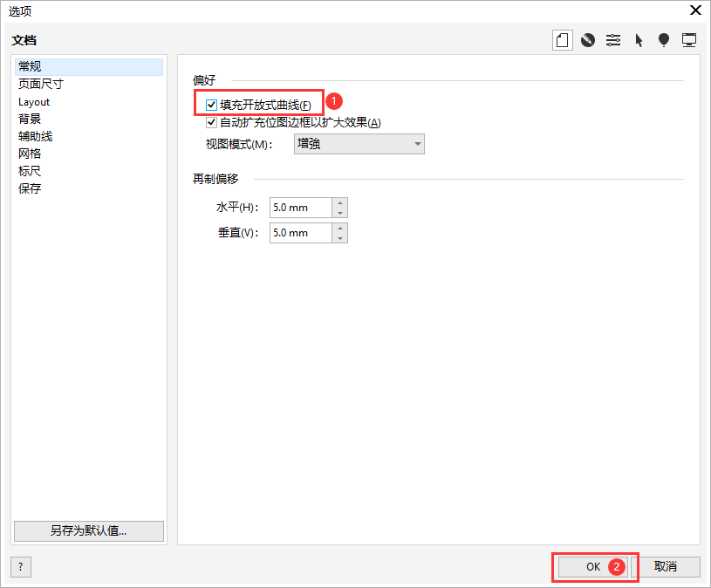Toggle the 填充开放式曲线 checkbox

tap(211, 106)
